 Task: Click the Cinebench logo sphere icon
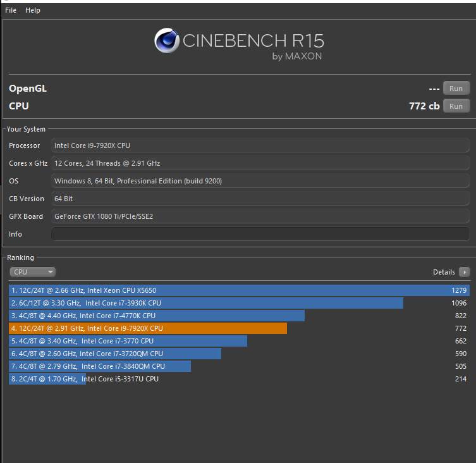167,40
